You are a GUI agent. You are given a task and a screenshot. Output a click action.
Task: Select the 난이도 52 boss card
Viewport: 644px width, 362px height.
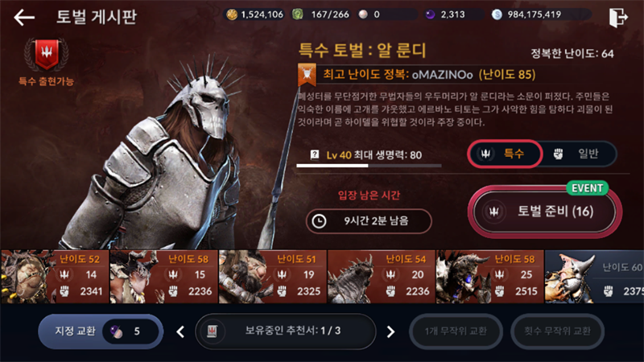[55, 277]
